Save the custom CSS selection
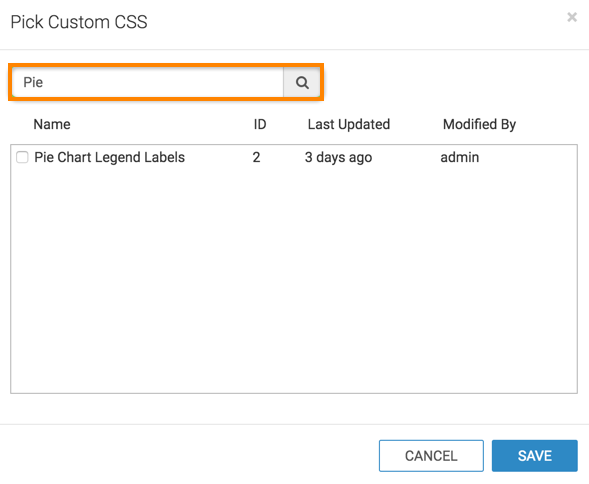The image size is (589, 484). (535, 455)
